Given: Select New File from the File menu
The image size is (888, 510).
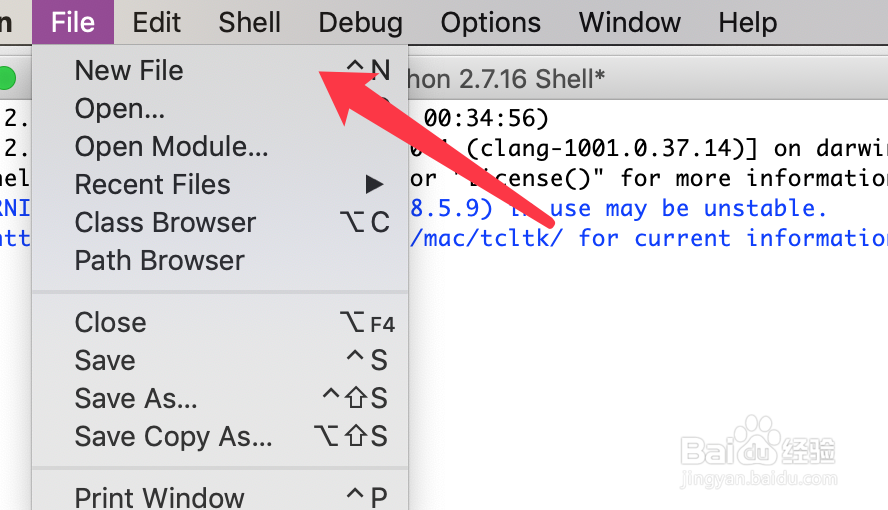Looking at the screenshot, I should [220, 71].
